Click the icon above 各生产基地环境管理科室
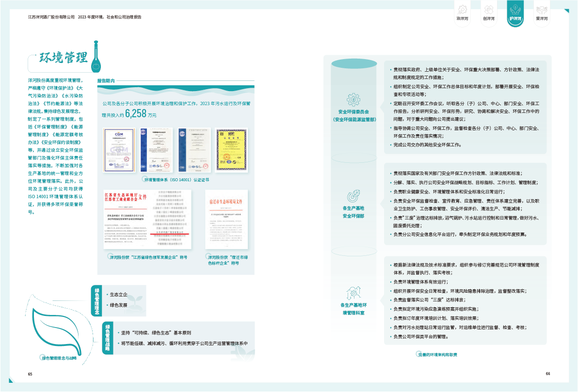Image resolution: width=578 pixels, height=392 pixels. click(353, 293)
